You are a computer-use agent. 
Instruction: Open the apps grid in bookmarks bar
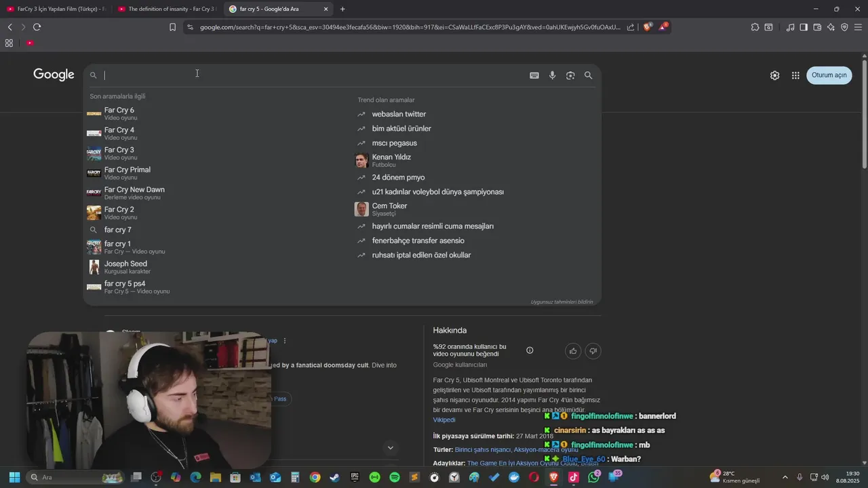click(9, 43)
